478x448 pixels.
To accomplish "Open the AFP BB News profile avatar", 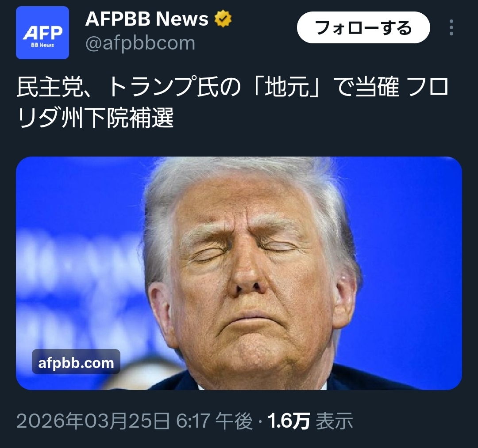I will (x=42, y=33).
